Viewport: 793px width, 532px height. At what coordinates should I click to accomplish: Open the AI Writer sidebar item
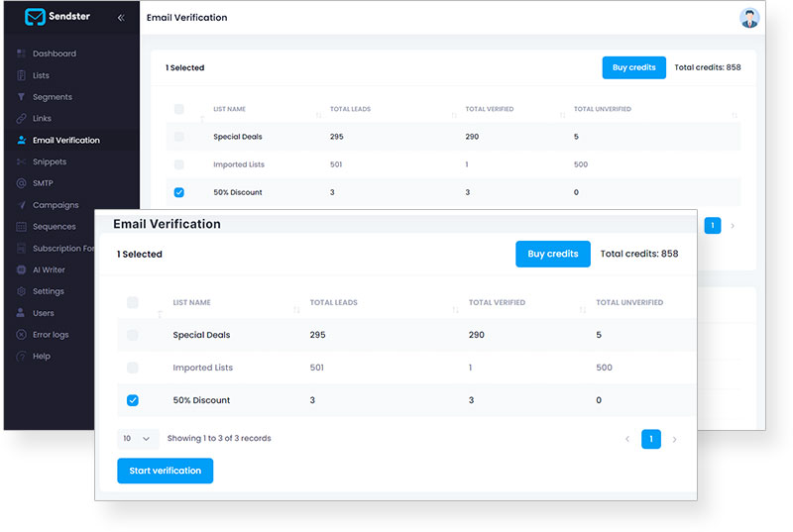49,269
